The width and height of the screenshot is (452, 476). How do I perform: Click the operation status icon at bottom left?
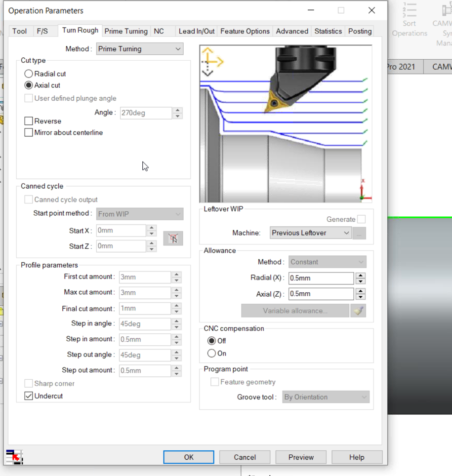(14, 457)
